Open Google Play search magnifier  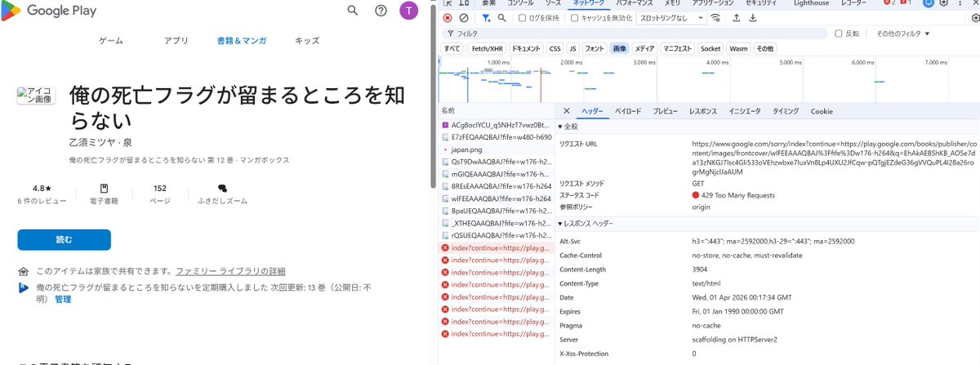coord(353,11)
